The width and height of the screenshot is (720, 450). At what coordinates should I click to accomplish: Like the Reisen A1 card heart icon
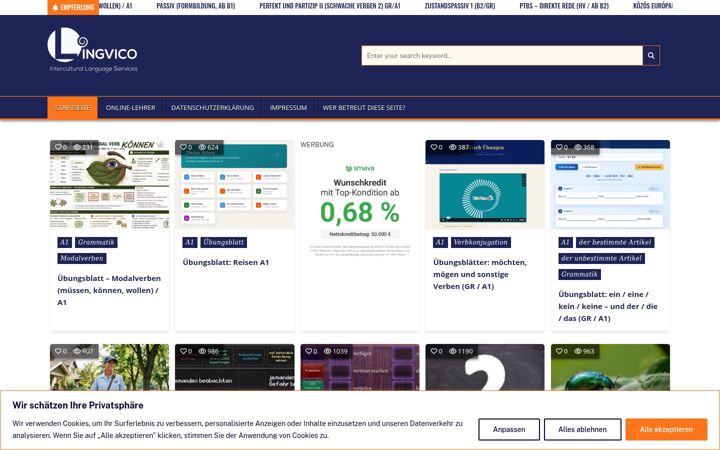pyautogui.click(x=183, y=147)
